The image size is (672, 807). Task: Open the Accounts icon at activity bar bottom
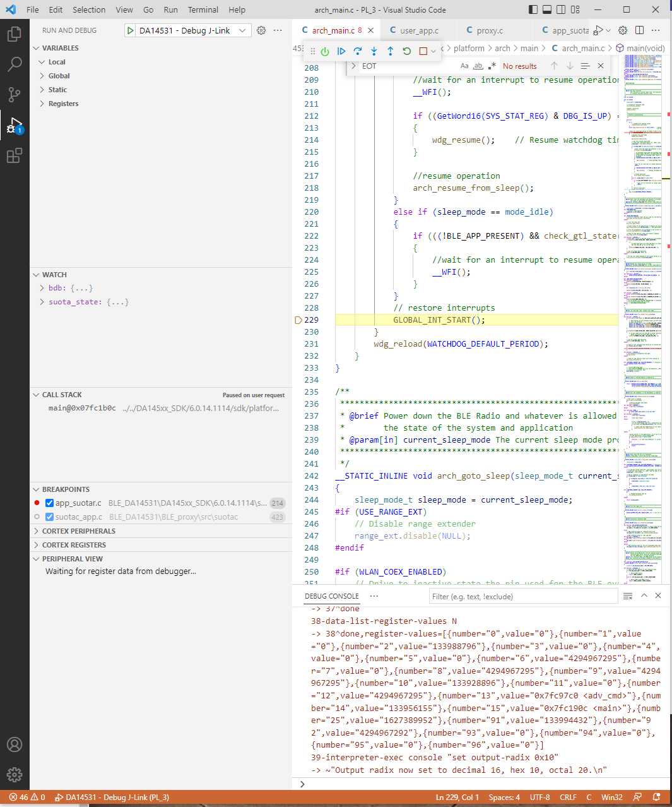pos(15,744)
